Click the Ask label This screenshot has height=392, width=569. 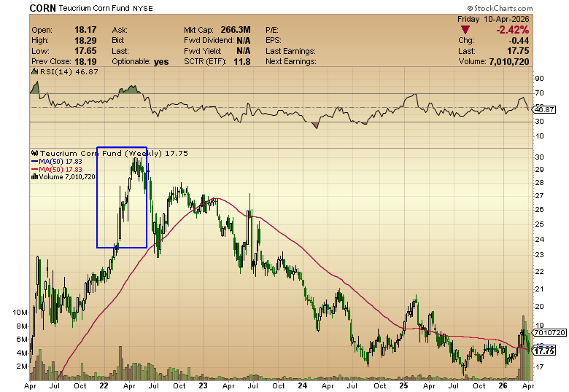[120, 30]
